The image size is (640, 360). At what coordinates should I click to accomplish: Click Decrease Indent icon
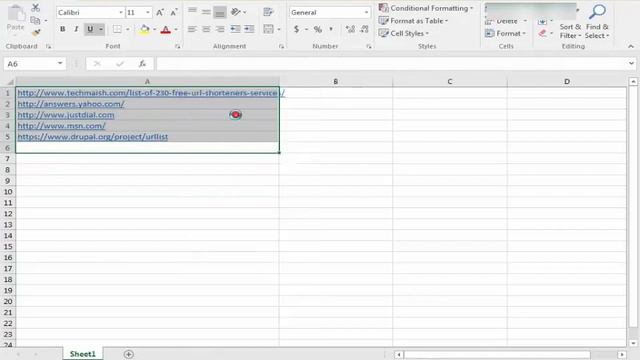pyautogui.click(x=235, y=29)
